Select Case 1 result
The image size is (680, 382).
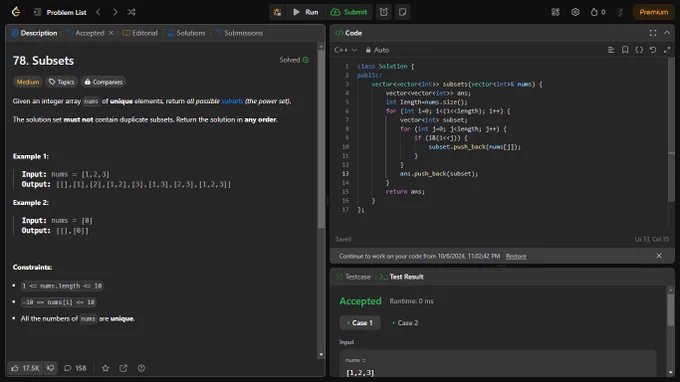pyautogui.click(x=360, y=323)
